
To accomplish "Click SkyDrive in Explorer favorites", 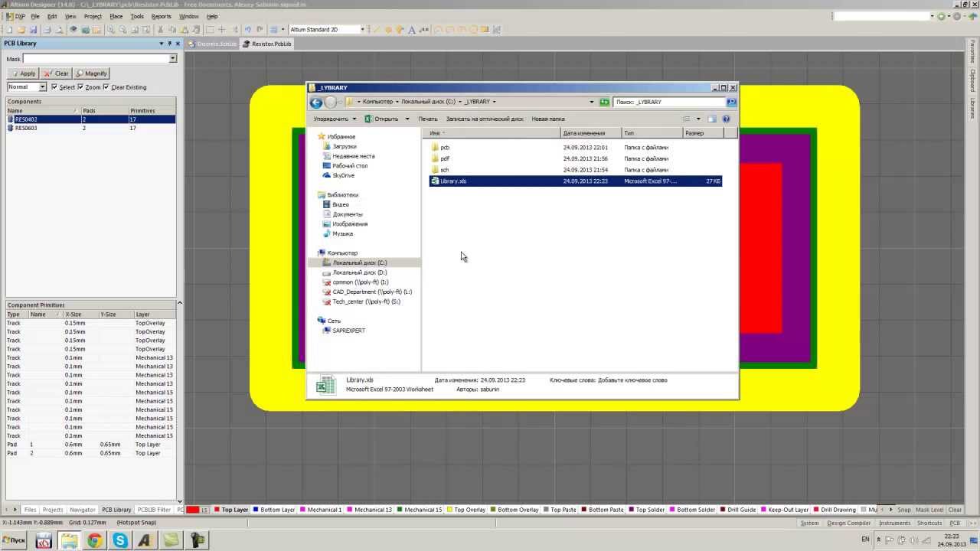I will pyautogui.click(x=344, y=175).
